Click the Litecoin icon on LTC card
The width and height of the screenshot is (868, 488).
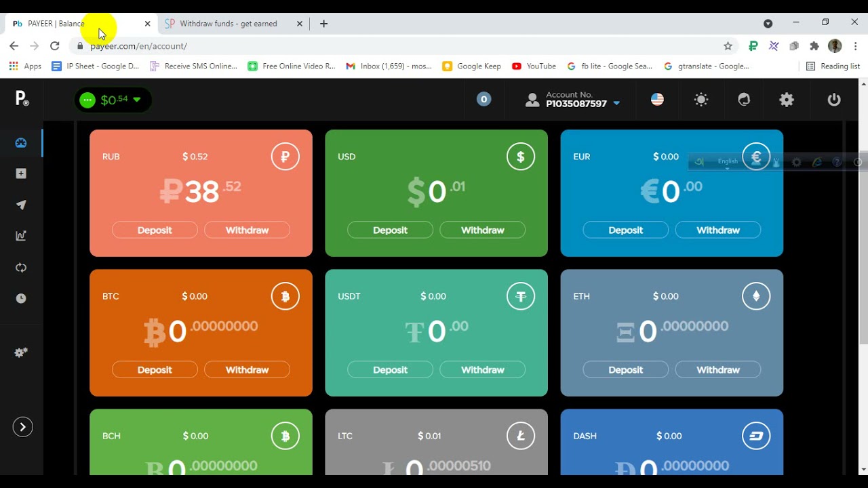tap(521, 436)
